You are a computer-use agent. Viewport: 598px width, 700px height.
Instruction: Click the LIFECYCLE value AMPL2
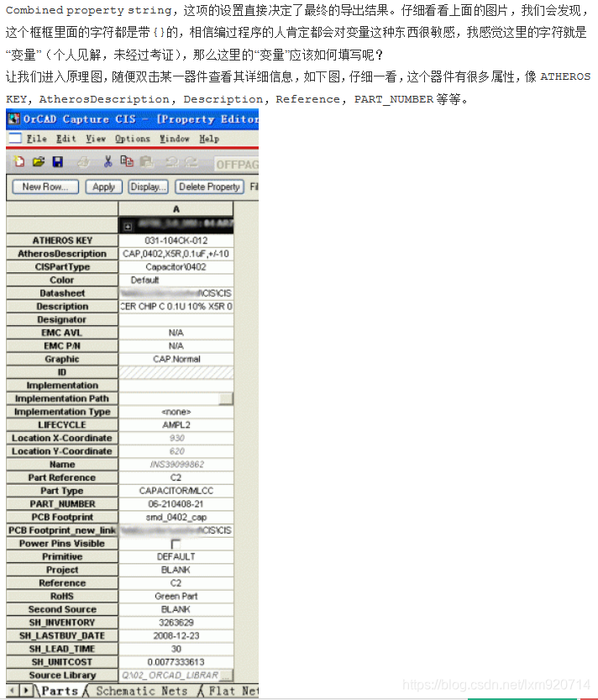(176, 425)
